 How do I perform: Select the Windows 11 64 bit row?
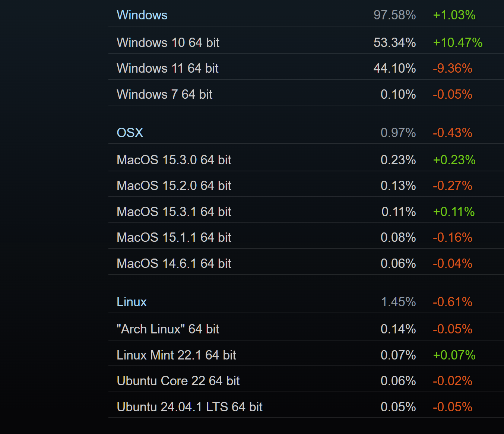[x=167, y=69]
